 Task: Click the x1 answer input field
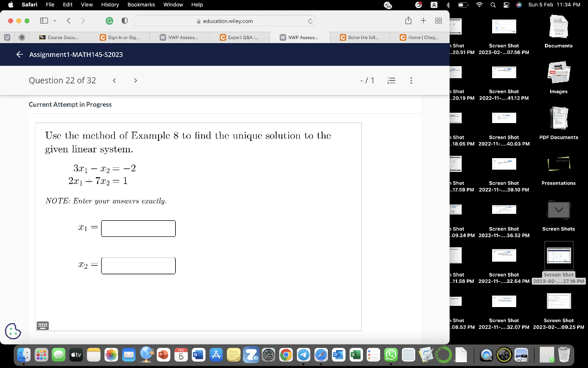[x=138, y=228]
